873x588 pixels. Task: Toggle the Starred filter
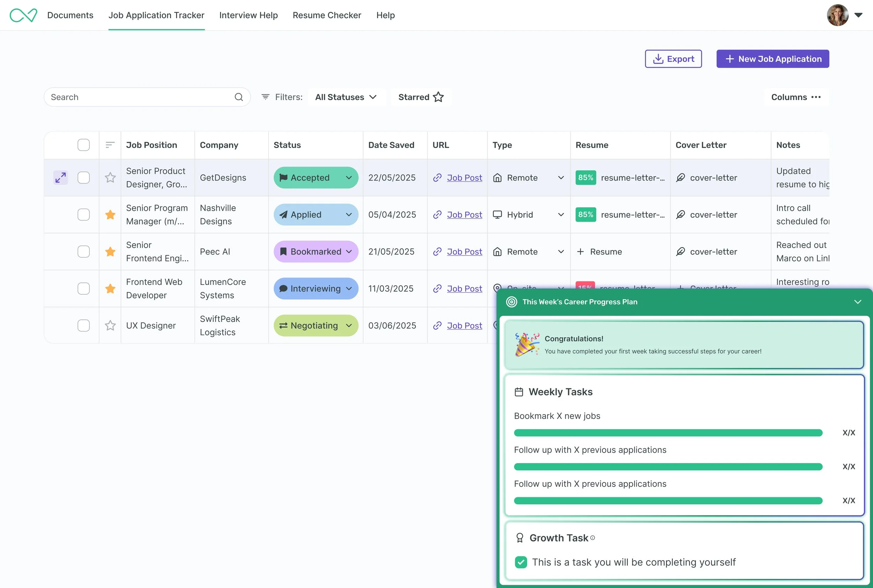coord(421,97)
